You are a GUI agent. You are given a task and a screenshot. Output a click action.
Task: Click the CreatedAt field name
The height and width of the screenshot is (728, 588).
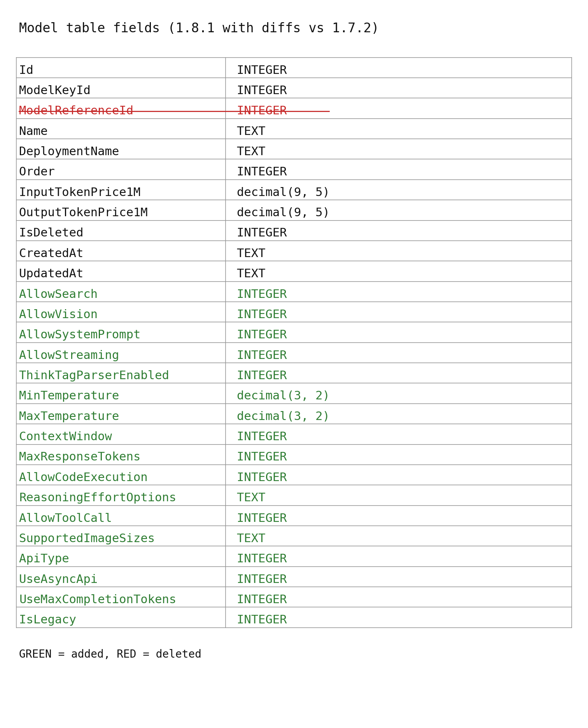[x=51, y=253]
